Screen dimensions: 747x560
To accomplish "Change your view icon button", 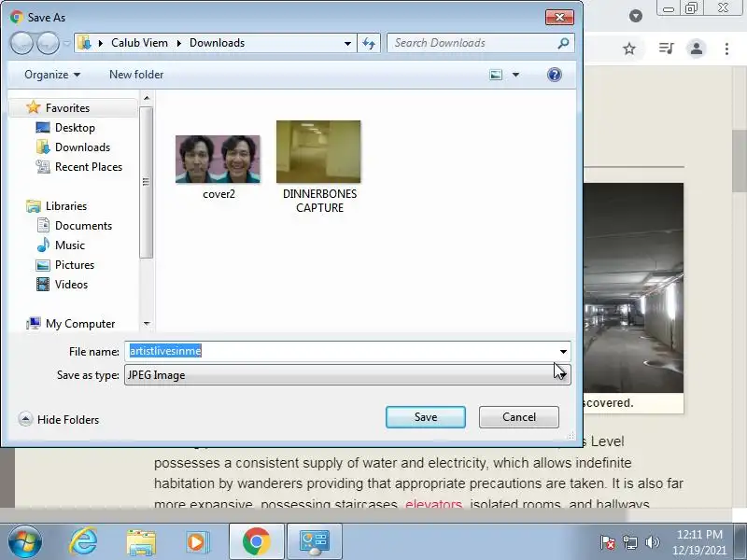I will tap(496, 75).
